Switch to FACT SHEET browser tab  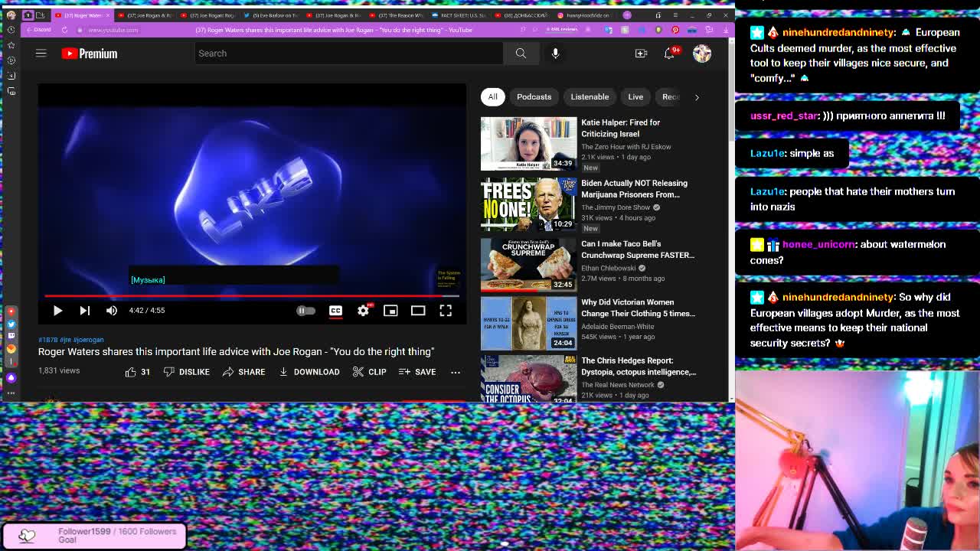(459, 15)
